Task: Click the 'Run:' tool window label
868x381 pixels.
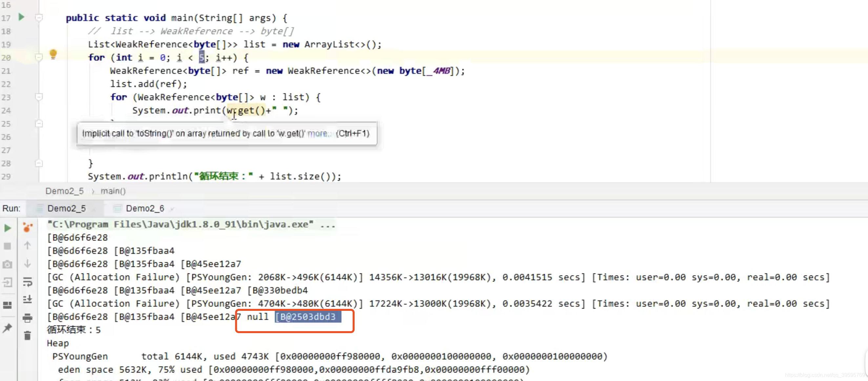Action: pos(11,209)
